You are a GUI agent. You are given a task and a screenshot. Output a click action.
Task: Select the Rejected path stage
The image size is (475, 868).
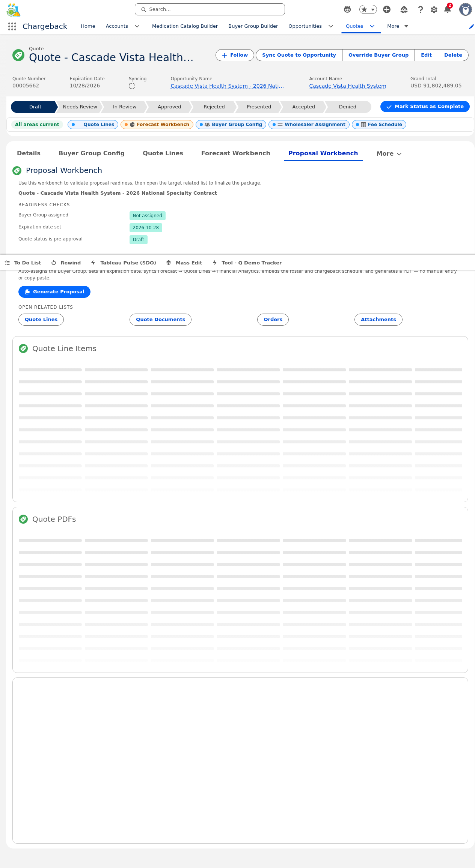[x=214, y=107]
